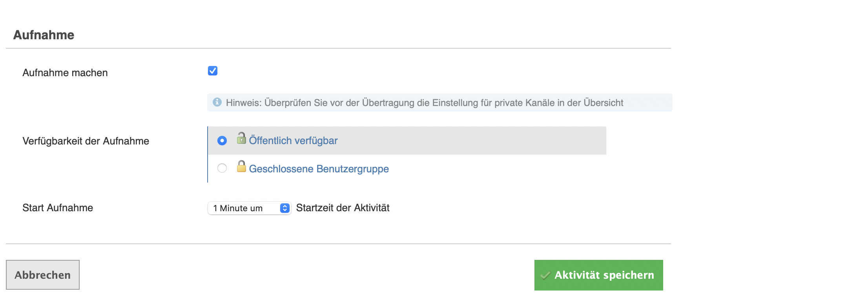Viewport: 868px width, 296px height.
Task: Open the 1 Minute um dropdown
Action: [x=243, y=208]
